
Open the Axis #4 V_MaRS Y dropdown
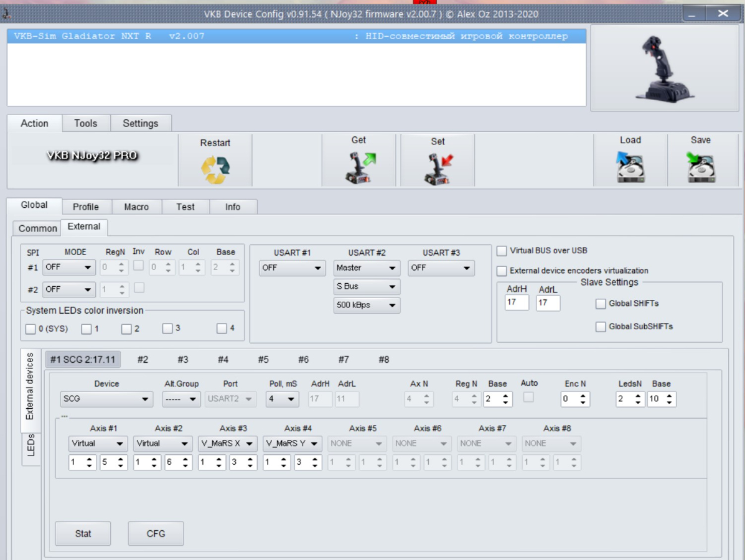click(x=292, y=444)
